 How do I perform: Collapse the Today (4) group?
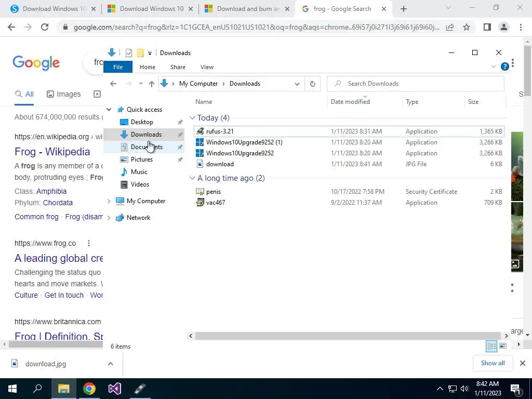pyautogui.click(x=192, y=118)
